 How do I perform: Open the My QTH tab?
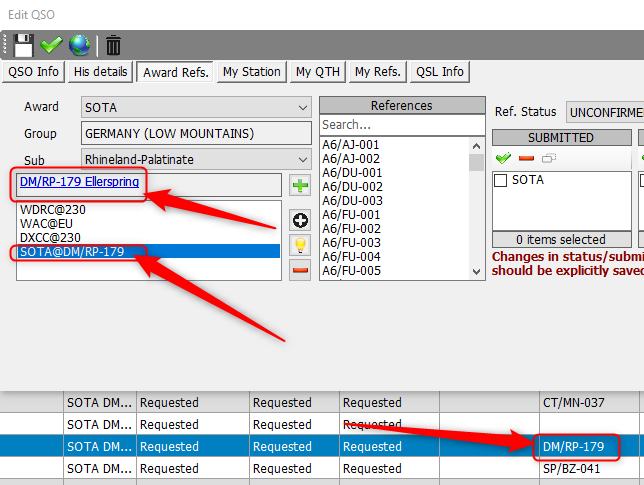coord(318,72)
